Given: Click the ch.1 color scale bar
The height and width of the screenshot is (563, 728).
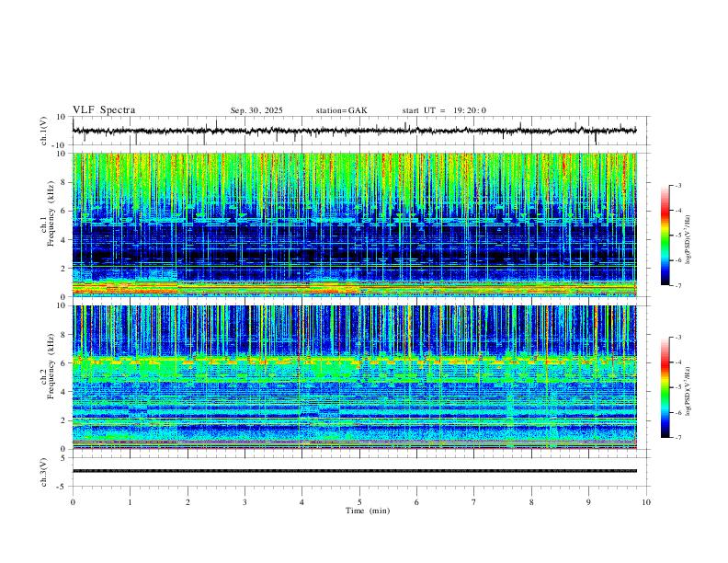Looking at the screenshot, I should 665,236.
